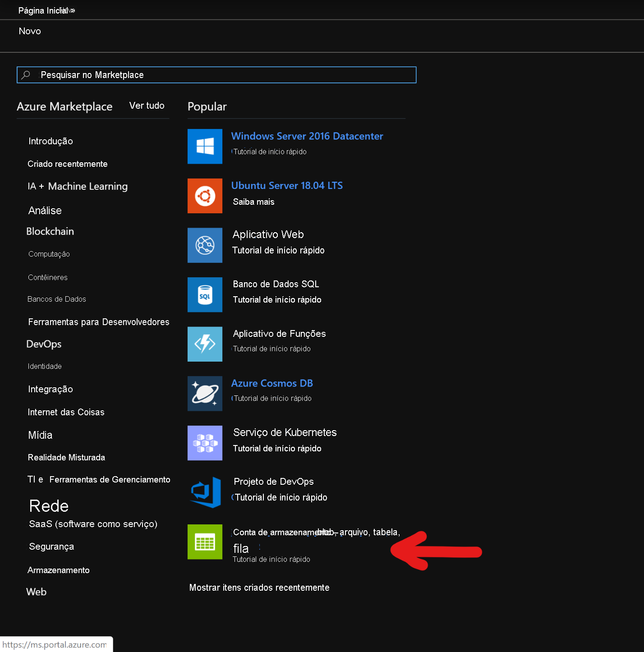Viewport: 644px width, 652px height.
Task: Open quick start tutorial under Aplicativo Web
Action: [278, 250]
